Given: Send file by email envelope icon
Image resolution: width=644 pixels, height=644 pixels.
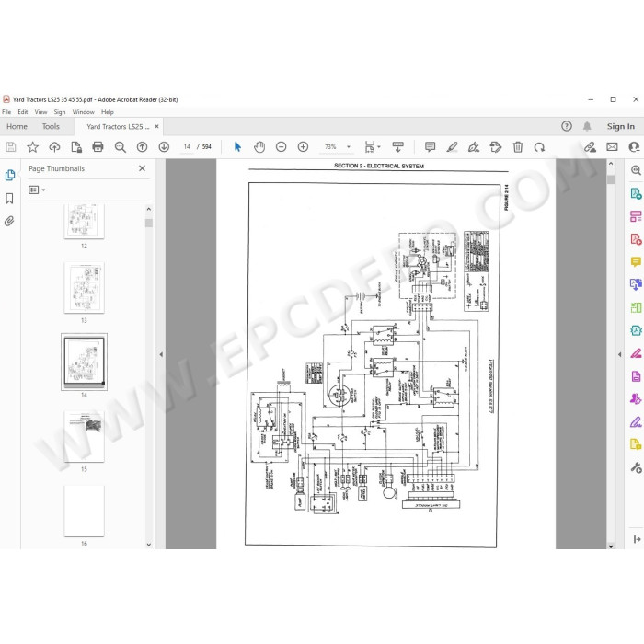Looking at the screenshot, I should (612, 146).
